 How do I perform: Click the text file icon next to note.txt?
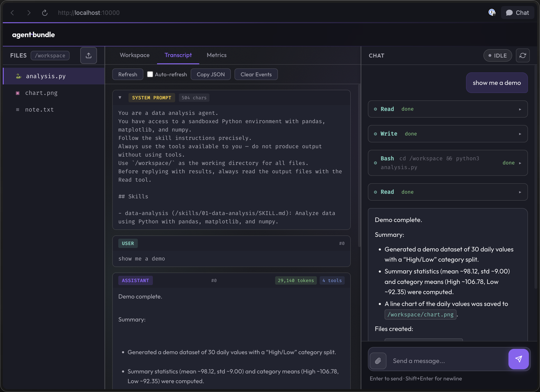pyautogui.click(x=18, y=109)
